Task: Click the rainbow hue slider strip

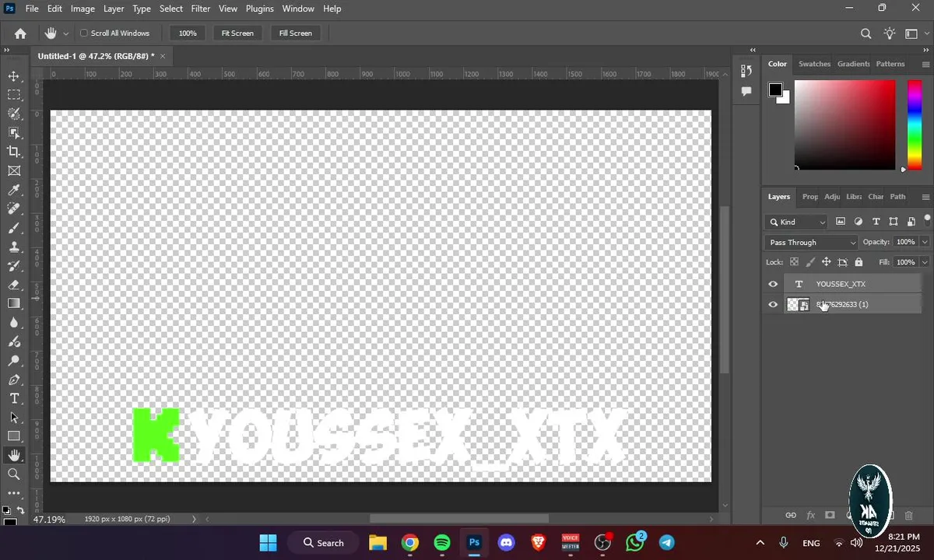Action: point(915,124)
